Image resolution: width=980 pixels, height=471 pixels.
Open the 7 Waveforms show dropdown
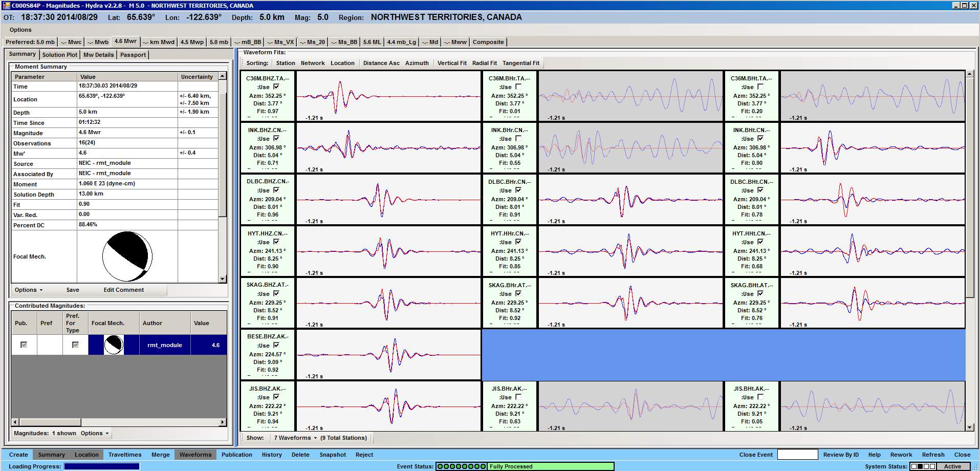[295, 438]
